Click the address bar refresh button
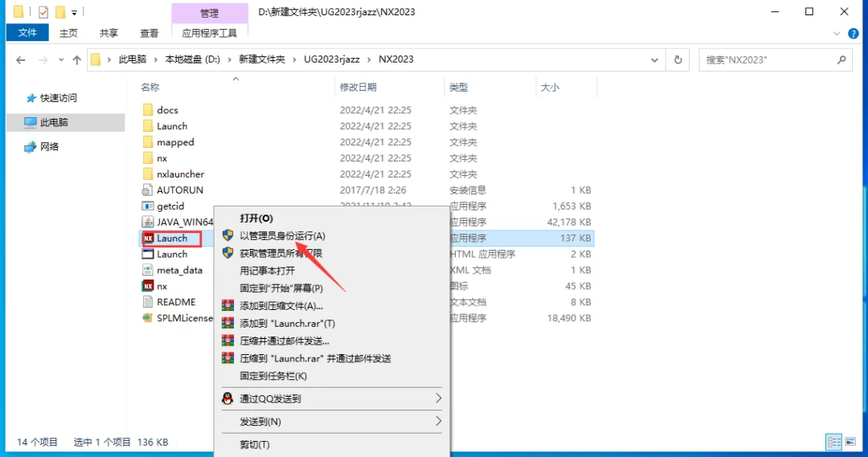The width and height of the screenshot is (868, 457). (678, 59)
